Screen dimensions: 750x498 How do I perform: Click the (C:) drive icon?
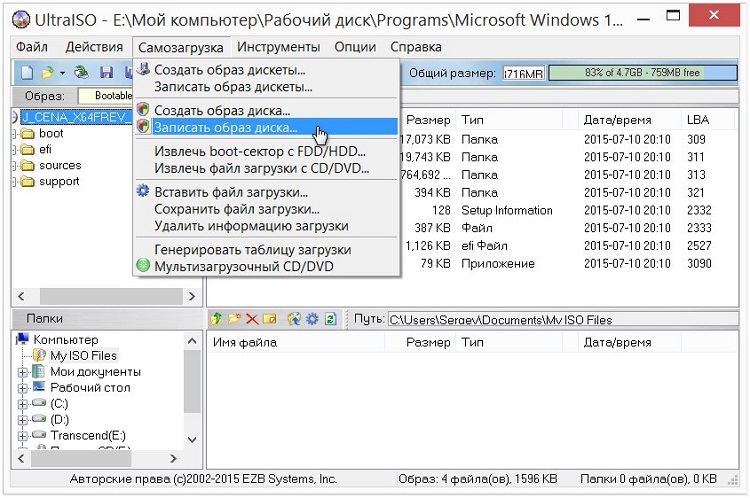click(x=39, y=403)
